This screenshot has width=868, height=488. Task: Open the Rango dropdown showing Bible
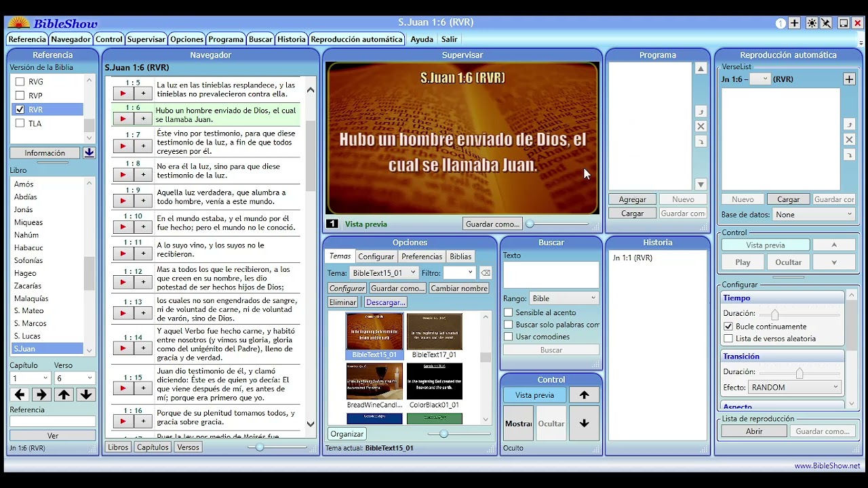point(564,298)
